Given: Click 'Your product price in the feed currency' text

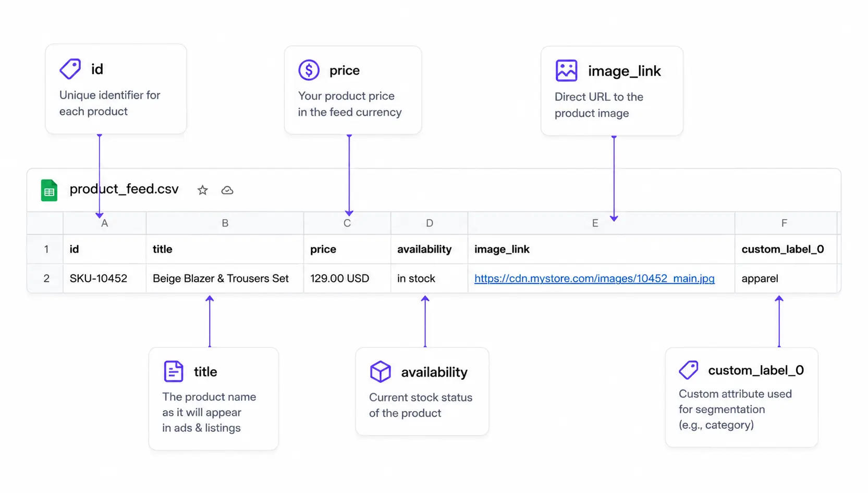Looking at the screenshot, I should point(350,104).
